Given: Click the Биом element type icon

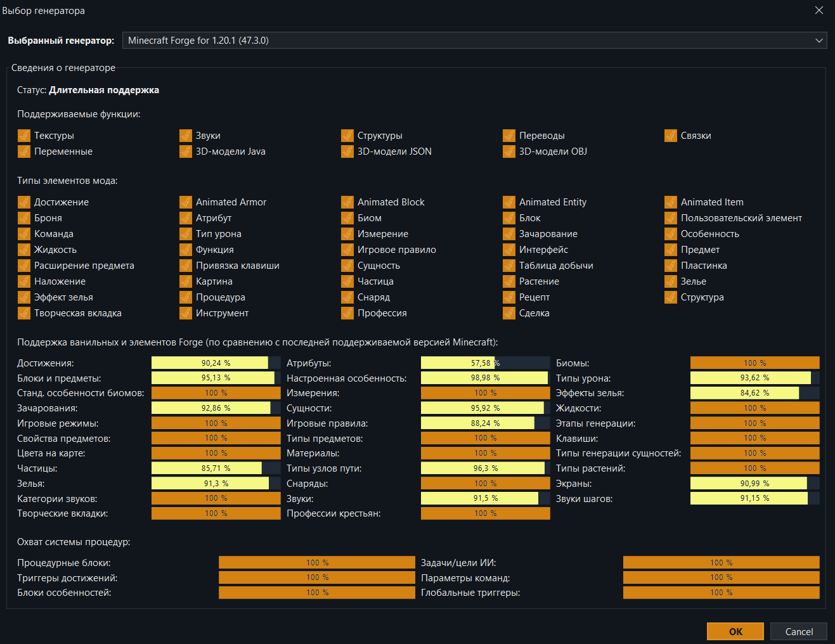Looking at the screenshot, I should [x=347, y=218].
